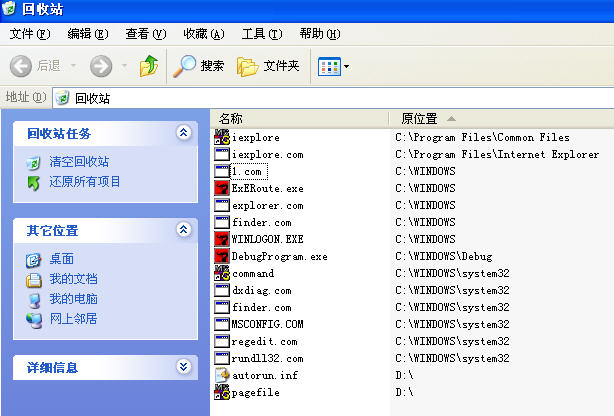Select the pagefile MS-DOS shortcut icon
Viewport: 614px width, 416px height.
222,392
